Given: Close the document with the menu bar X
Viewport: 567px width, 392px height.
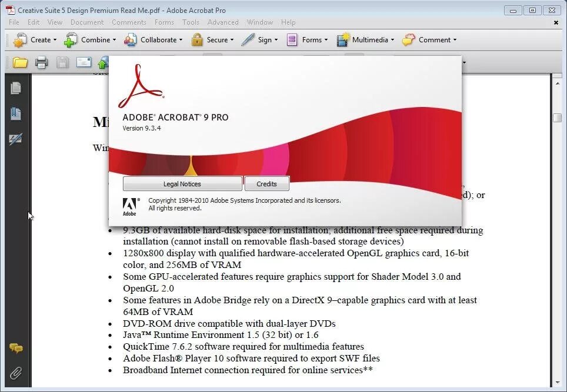Looking at the screenshot, I should click(x=556, y=23).
